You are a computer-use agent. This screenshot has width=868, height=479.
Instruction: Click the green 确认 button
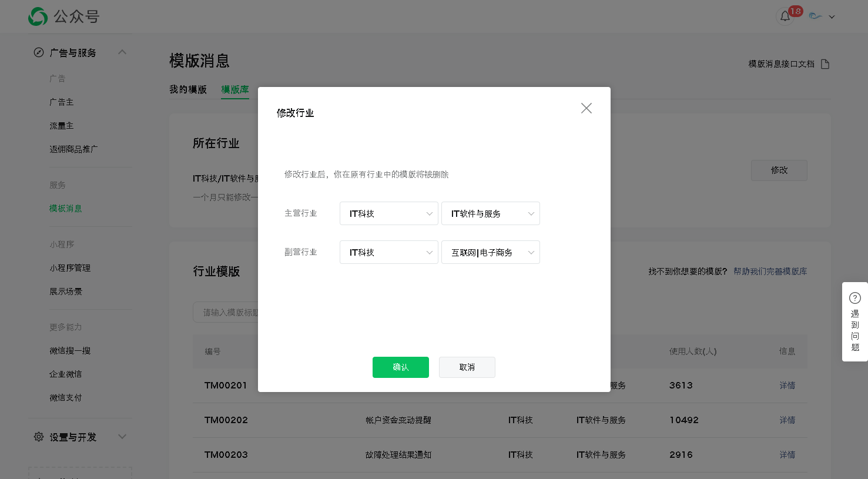point(400,367)
